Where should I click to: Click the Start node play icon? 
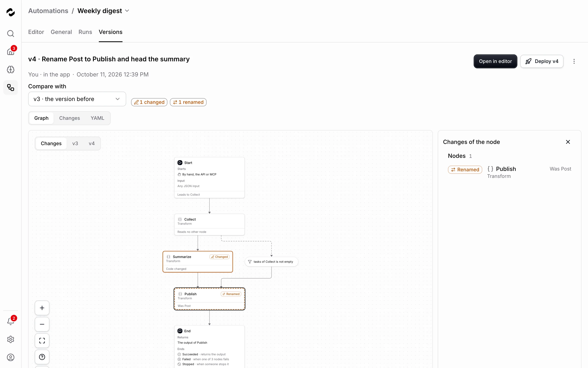point(180,163)
